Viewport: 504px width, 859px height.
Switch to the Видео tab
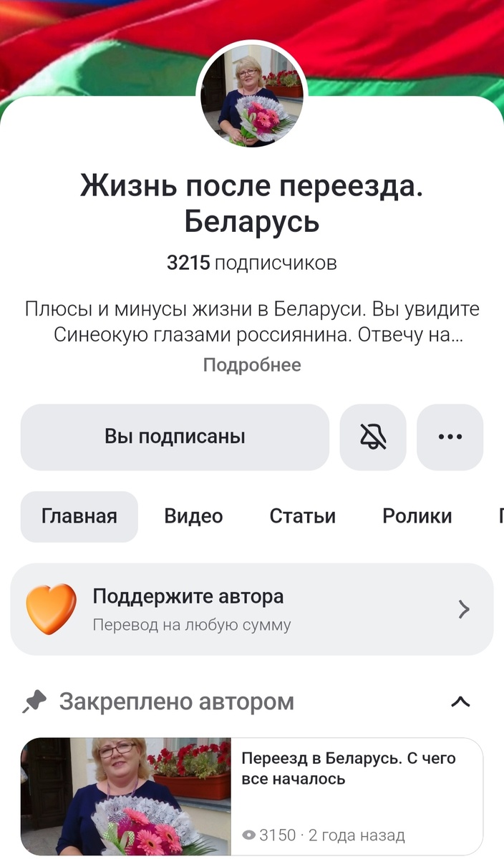pyautogui.click(x=193, y=516)
